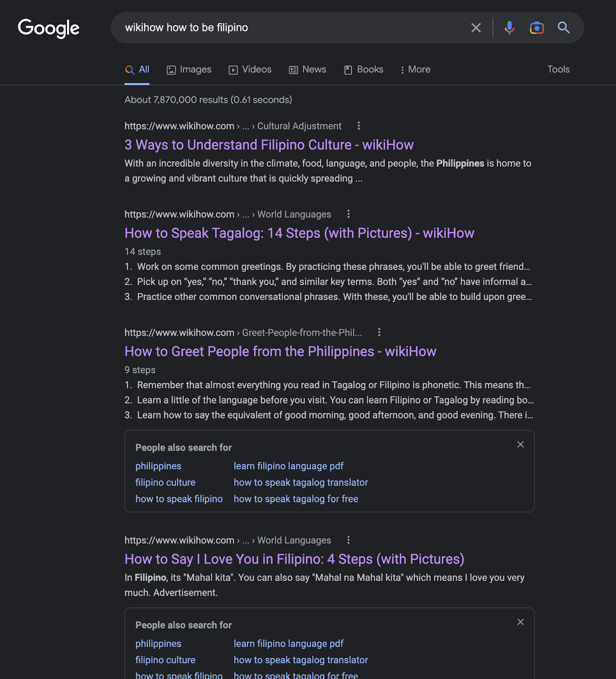Click 'filipino culture' in first related searches box
This screenshot has height=679, width=616.
pyautogui.click(x=165, y=483)
